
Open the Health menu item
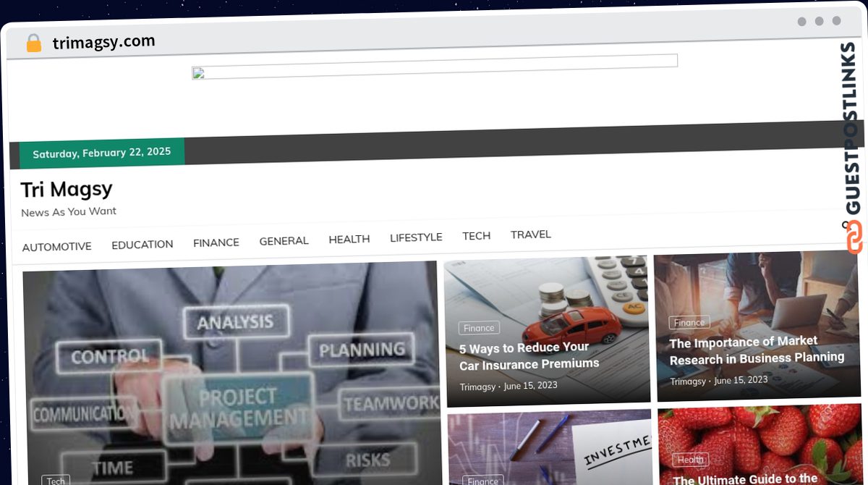click(x=349, y=239)
